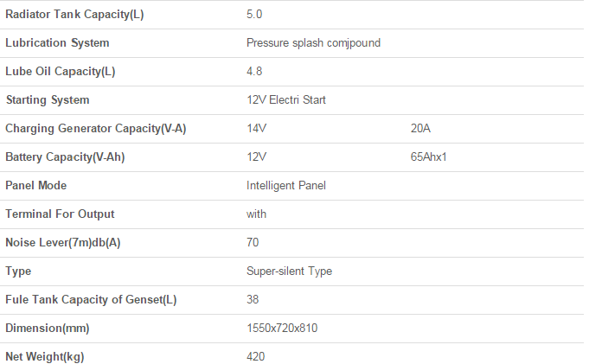
Task: Click the Terminal For Output label
Action: (x=60, y=214)
